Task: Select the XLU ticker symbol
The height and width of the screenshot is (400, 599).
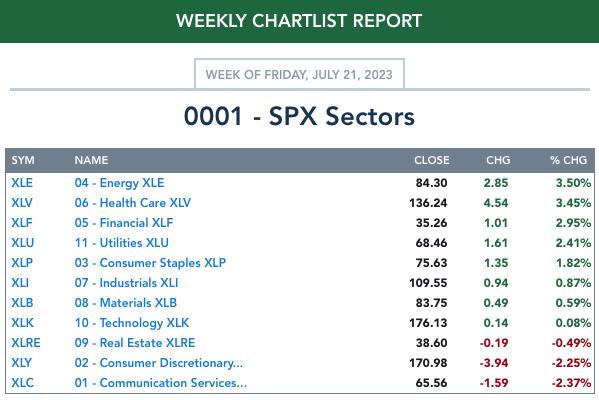Action: click(23, 243)
